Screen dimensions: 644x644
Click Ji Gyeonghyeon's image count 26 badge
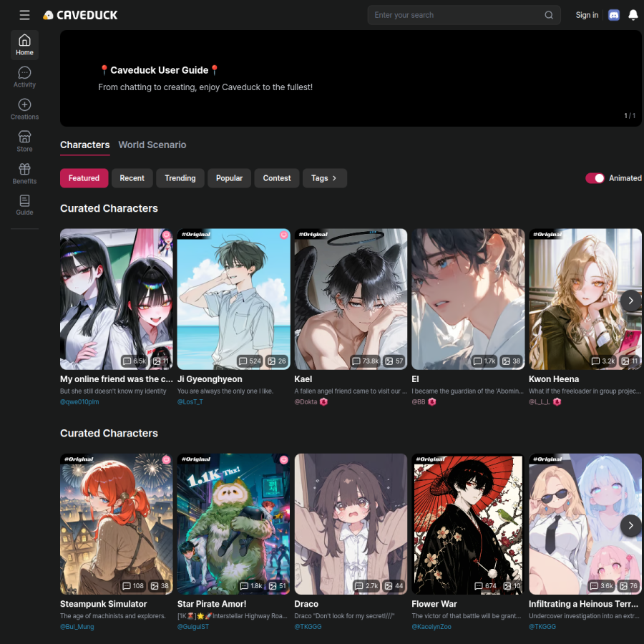[277, 361]
